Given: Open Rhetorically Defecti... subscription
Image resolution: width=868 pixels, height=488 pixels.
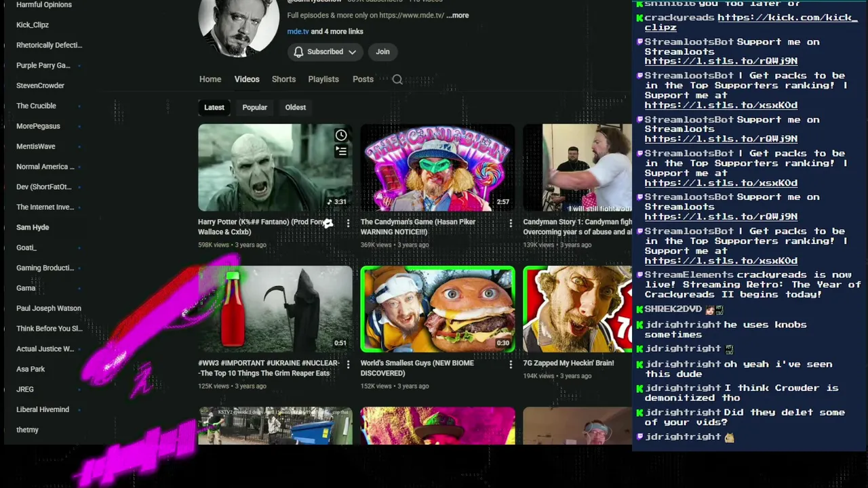Looking at the screenshot, I should click(x=49, y=45).
